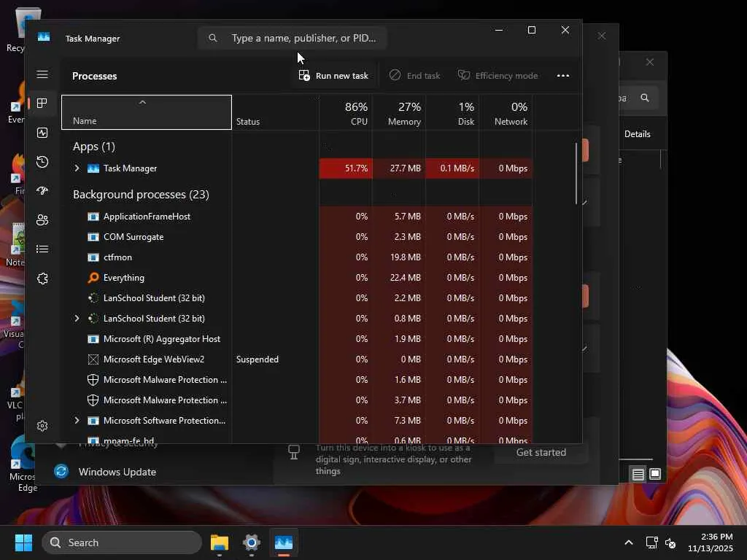Screen dimensions: 747x560
Task: Select first LanSchool Student process icon
Action: (93, 298)
